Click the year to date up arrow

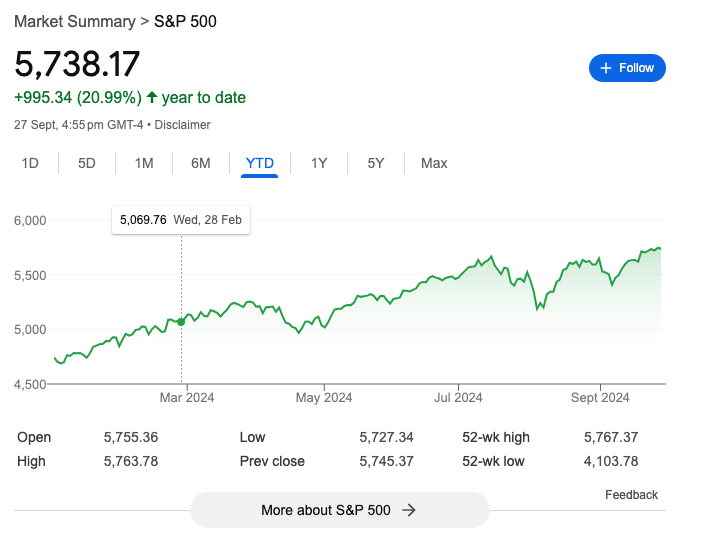[x=152, y=97]
